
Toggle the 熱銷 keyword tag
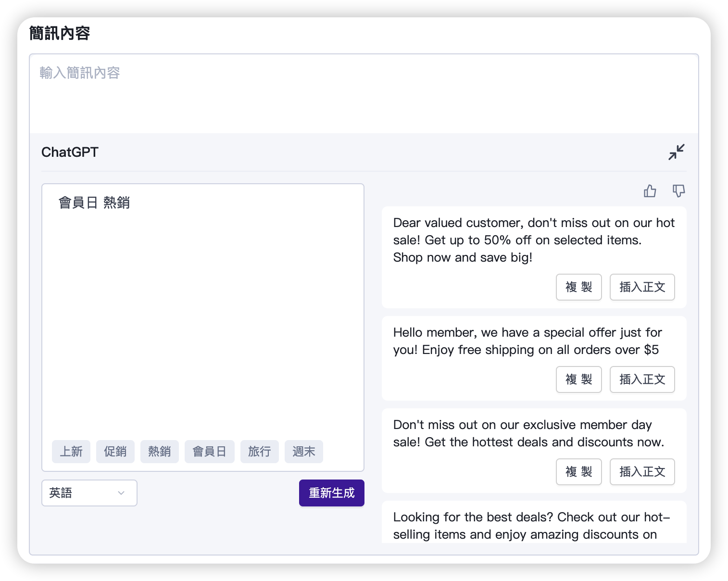(160, 452)
